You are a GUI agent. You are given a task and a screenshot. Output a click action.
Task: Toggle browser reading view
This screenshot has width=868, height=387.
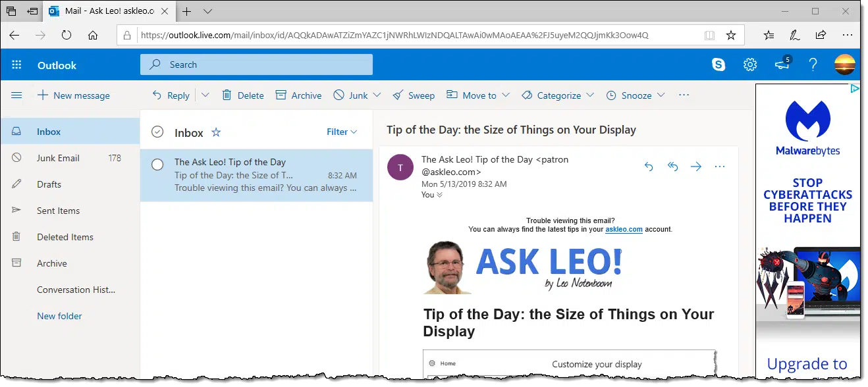[x=709, y=36]
